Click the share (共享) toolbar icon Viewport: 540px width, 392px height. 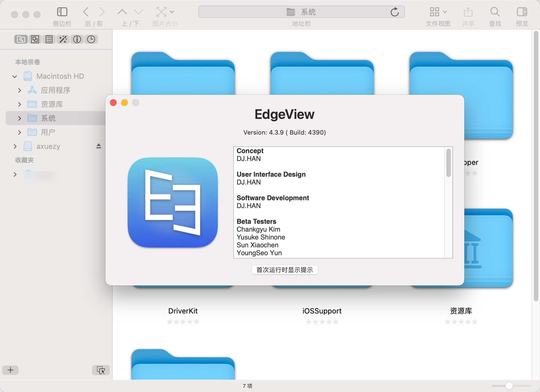click(468, 12)
